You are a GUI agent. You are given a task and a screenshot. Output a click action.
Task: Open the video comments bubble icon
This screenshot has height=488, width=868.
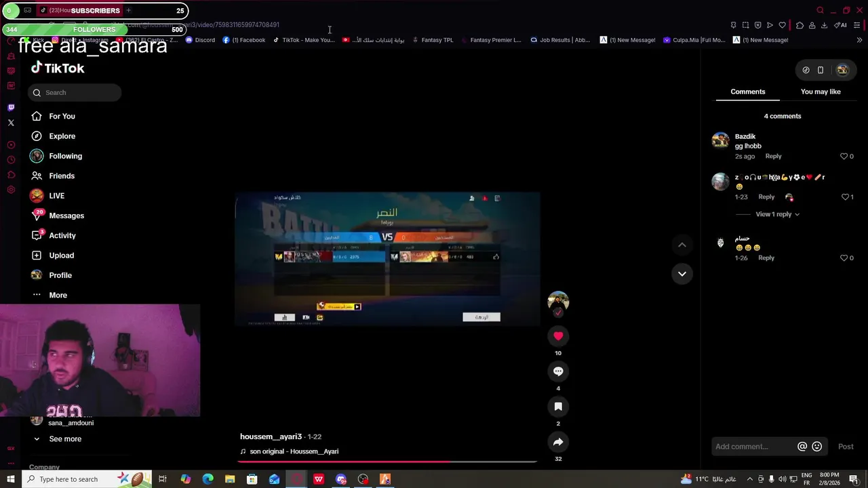coord(558,371)
